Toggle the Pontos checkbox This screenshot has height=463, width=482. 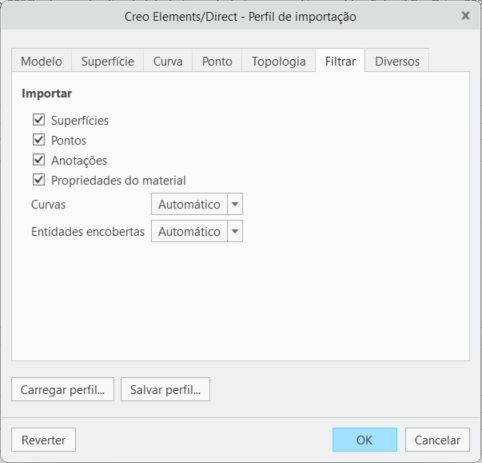(x=39, y=140)
